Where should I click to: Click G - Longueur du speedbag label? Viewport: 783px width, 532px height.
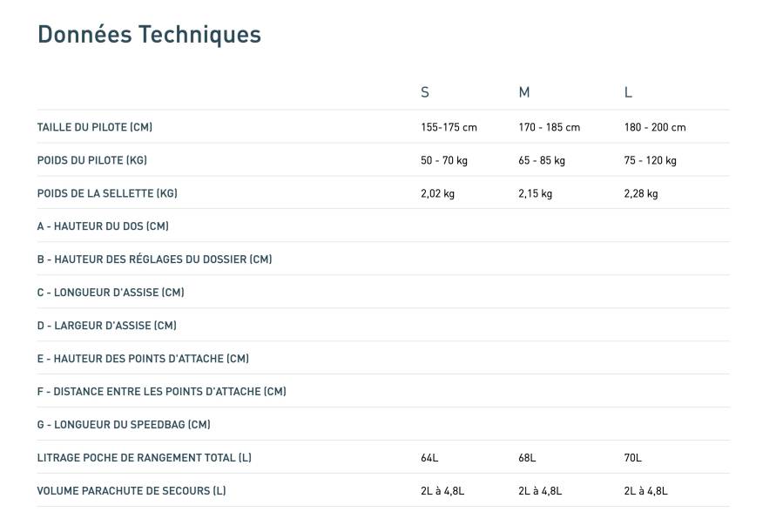[124, 425]
